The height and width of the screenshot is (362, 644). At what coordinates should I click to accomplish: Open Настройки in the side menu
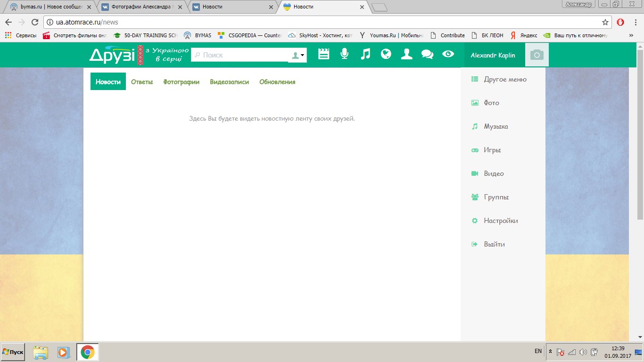501,221
